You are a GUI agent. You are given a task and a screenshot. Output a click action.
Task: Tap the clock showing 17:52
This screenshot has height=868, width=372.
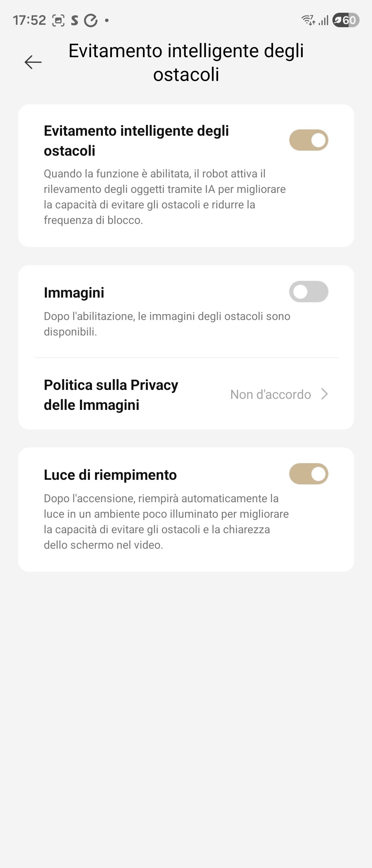[x=29, y=21]
